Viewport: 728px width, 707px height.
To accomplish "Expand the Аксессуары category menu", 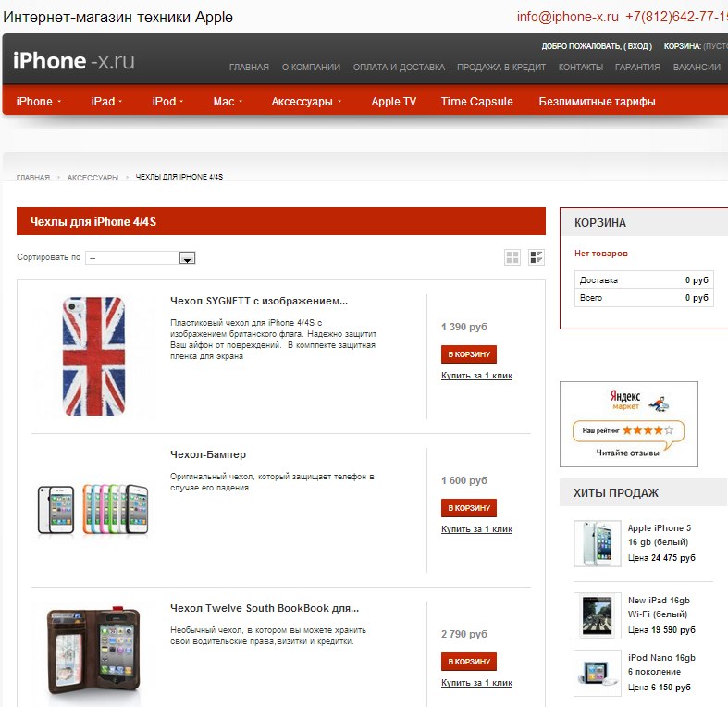I will pos(306,101).
